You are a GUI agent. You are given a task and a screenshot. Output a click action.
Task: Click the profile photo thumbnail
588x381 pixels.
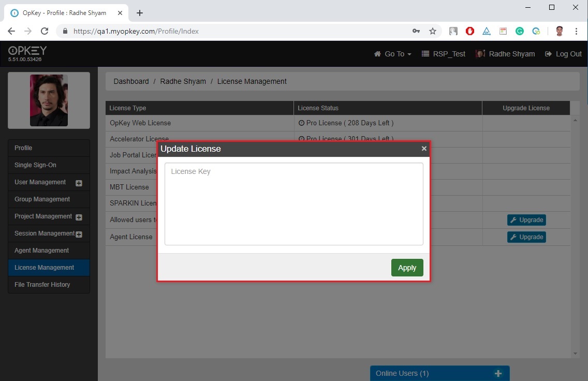49,100
